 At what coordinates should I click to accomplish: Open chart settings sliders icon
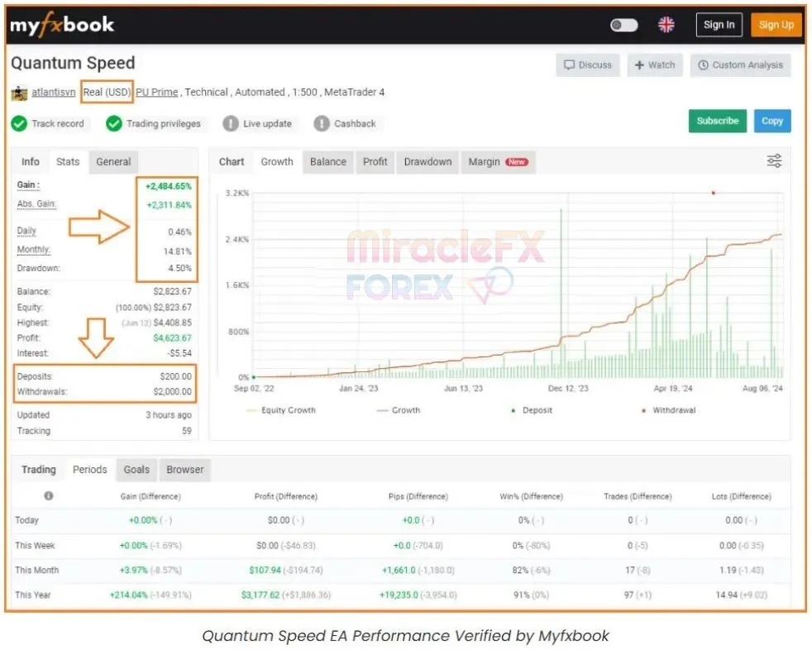tap(774, 161)
